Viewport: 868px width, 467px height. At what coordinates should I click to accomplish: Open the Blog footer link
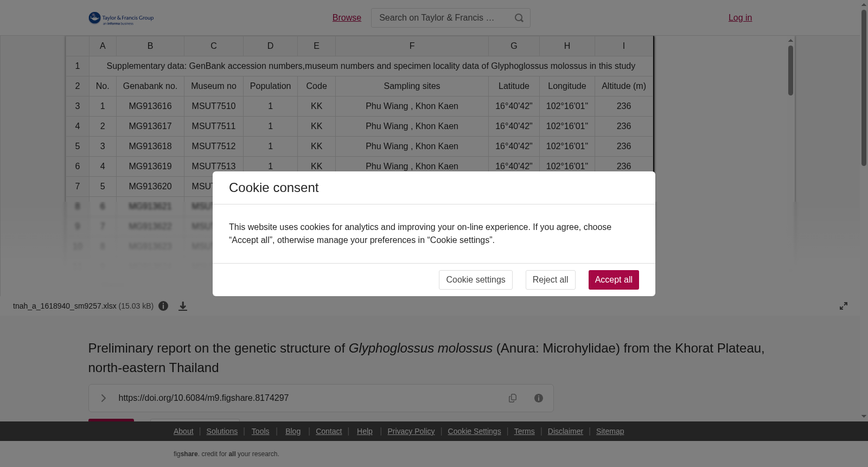(x=293, y=431)
